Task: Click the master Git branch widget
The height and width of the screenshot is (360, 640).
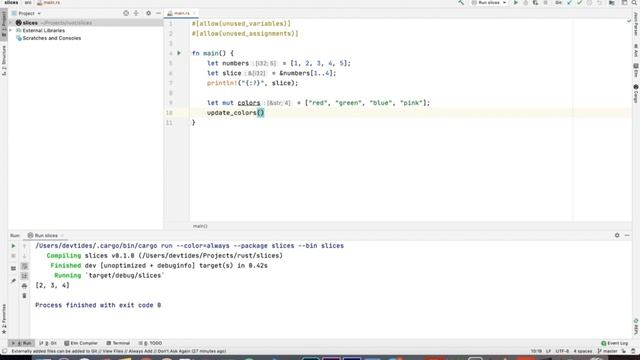Action: [607, 351]
